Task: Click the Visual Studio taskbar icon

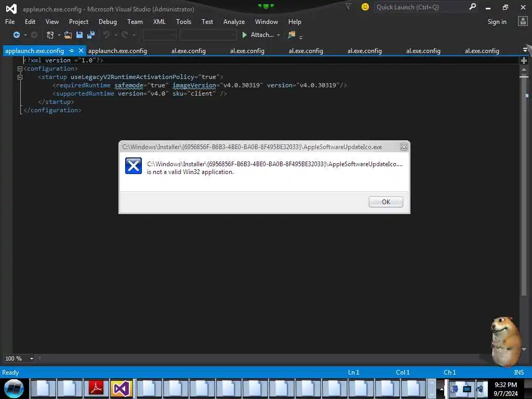Action: (x=122, y=389)
